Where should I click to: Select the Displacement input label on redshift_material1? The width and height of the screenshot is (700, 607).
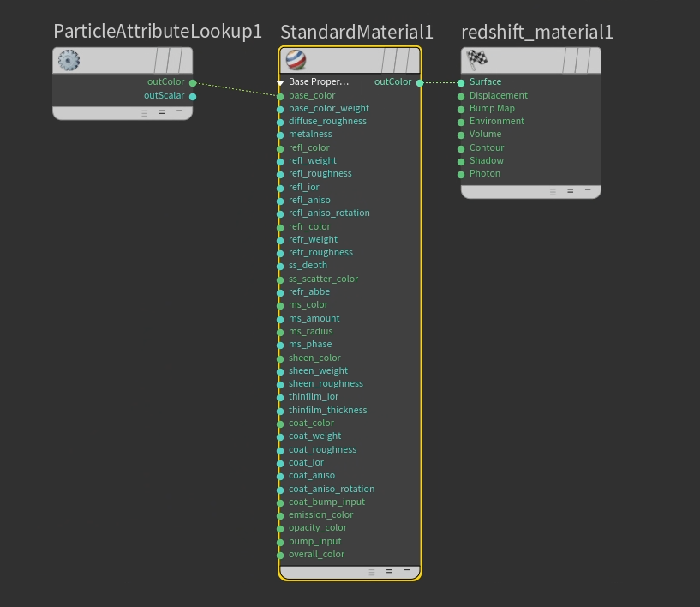click(x=499, y=96)
